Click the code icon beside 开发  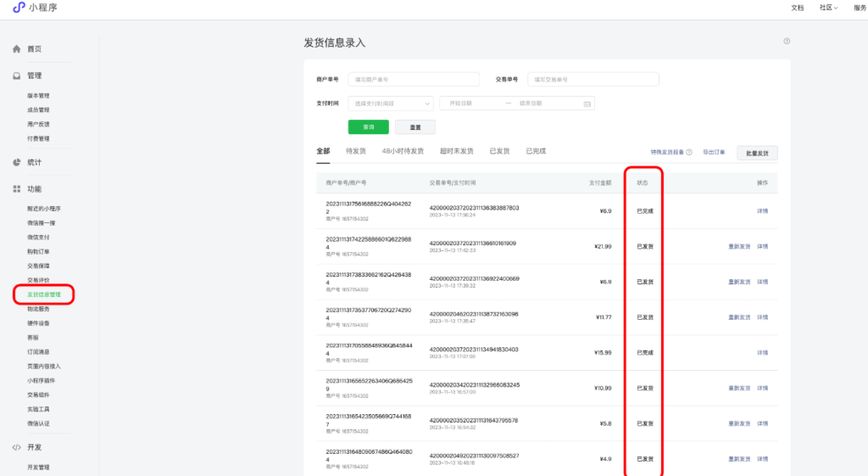tap(16, 447)
